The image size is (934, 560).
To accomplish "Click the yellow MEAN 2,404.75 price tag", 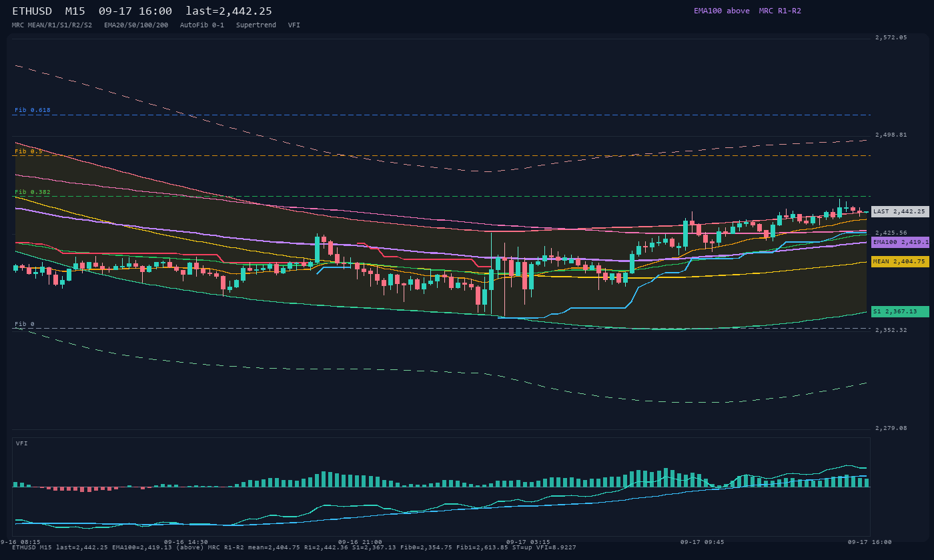I will [900, 261].
